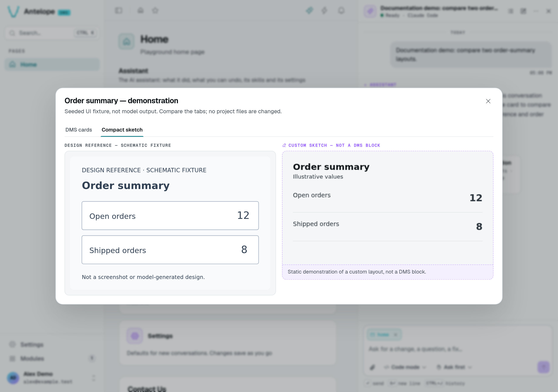Switch to the DMS cards tab
Screen dimensions: 558x392
coord(78,130)
